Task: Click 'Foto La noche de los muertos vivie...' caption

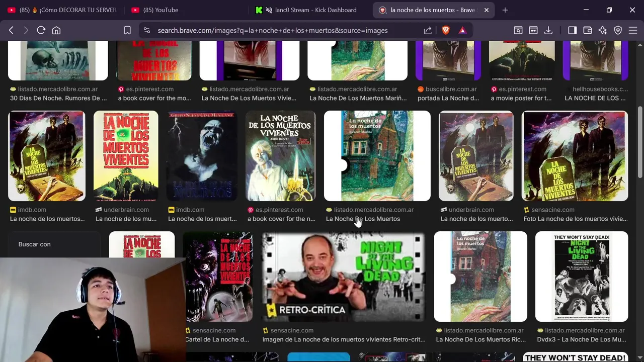Action: click(x=575, y=219)
